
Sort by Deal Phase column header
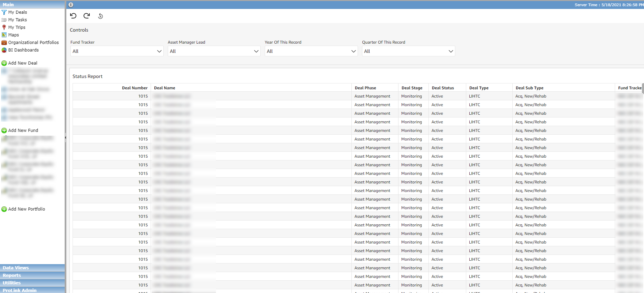coord(365,88)
